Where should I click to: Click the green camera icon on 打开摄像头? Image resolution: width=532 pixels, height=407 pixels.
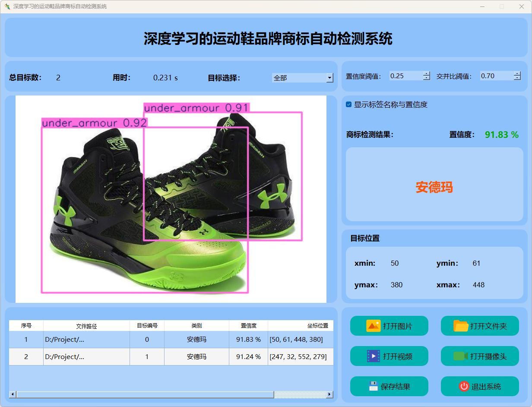point(461,356)
